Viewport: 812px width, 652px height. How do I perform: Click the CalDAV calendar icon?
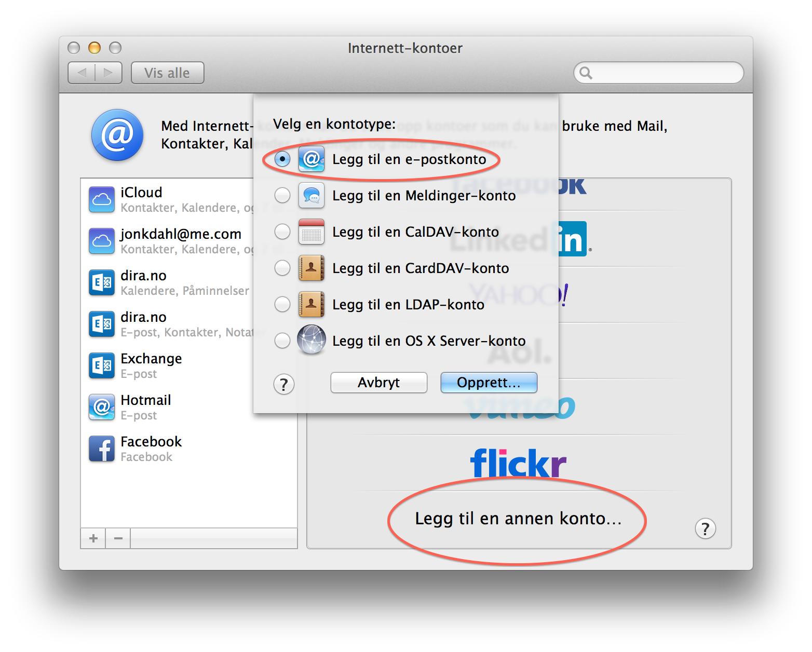pyautogui.click(x=312, y=232)
